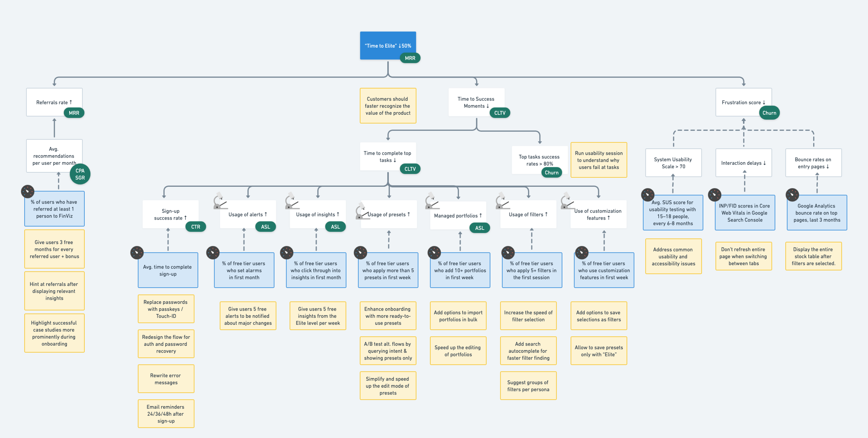Click the "Give users 3 free months" card

(x=54, y=249)
